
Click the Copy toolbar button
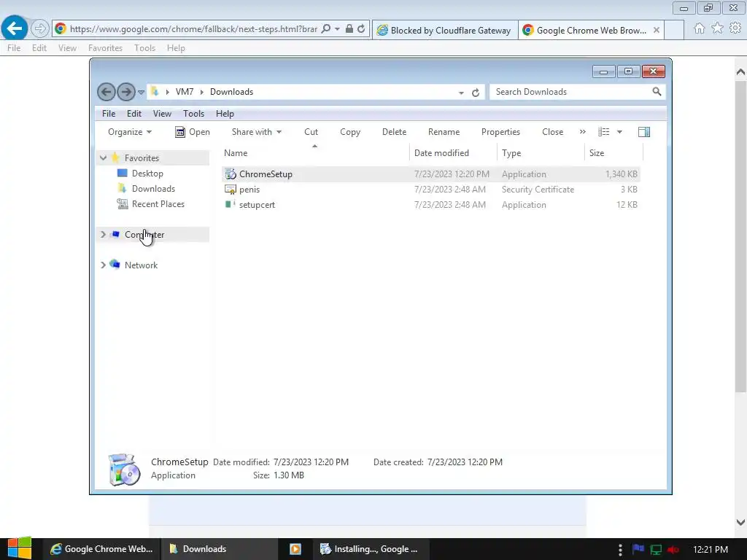tap(350, 132)
